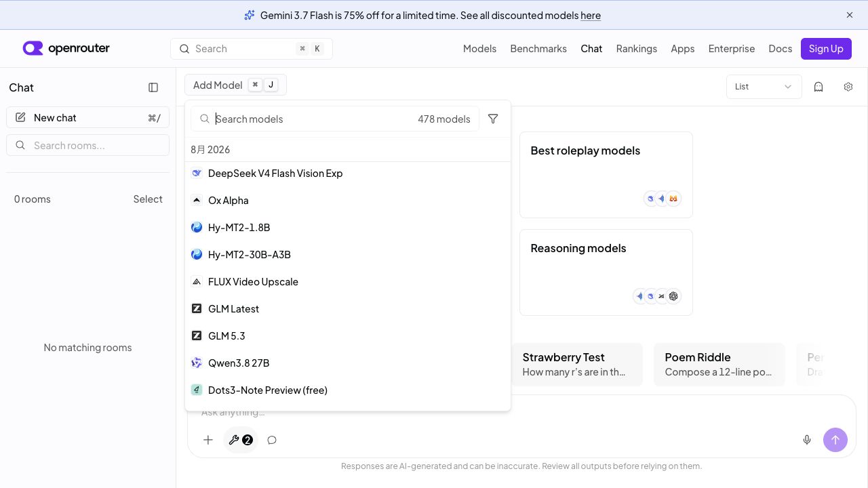
Task: Click the Hy-MT2-1.8B model icon
Action: (x=197, y=227)
